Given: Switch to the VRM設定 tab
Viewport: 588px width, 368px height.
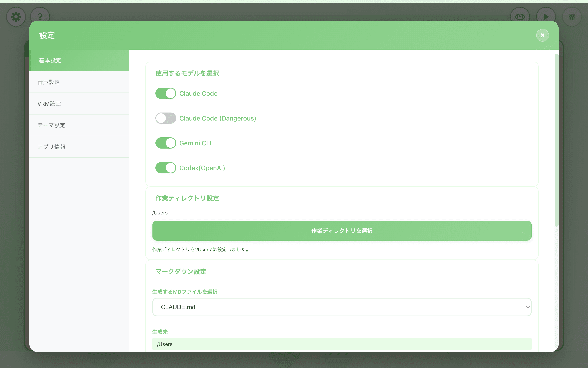Looking at the screenshot, I should [x=79, y=104].
